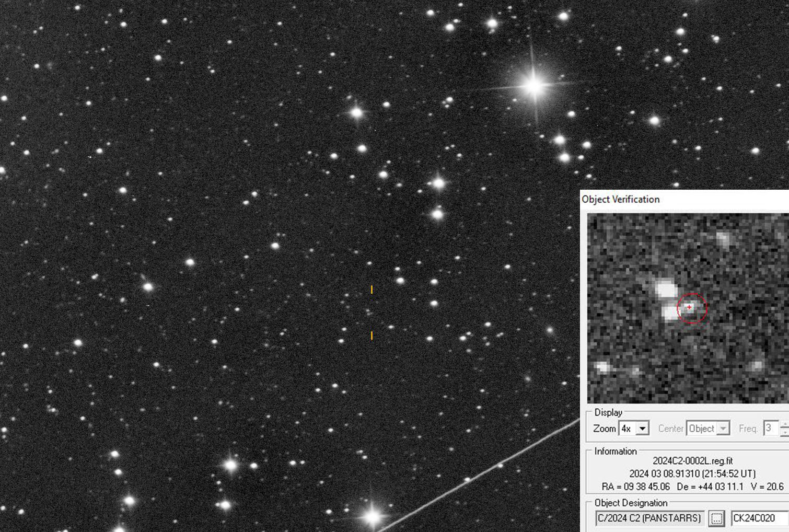Screen dimensions: 789x532
Task: Click the upper yellow tick mark
Action: pos(372,290)
